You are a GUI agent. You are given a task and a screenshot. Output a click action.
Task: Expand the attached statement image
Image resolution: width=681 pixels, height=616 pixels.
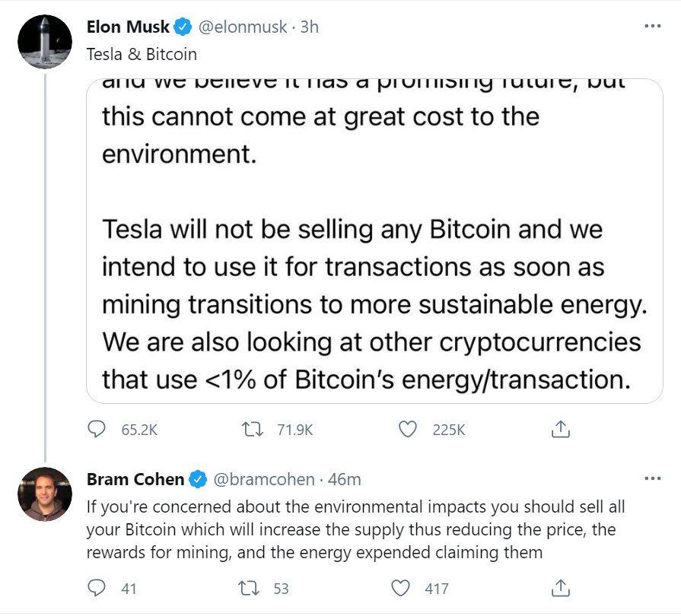(374, 241)
